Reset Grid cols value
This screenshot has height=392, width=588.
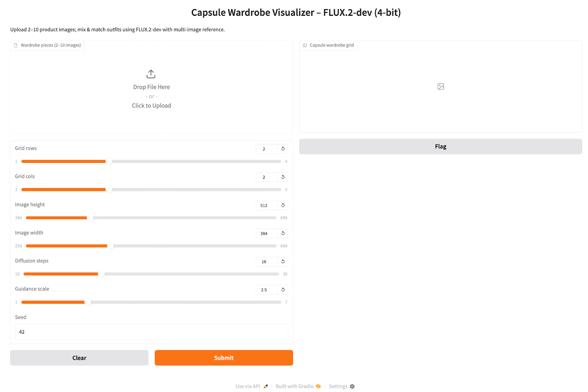[283, 177]
